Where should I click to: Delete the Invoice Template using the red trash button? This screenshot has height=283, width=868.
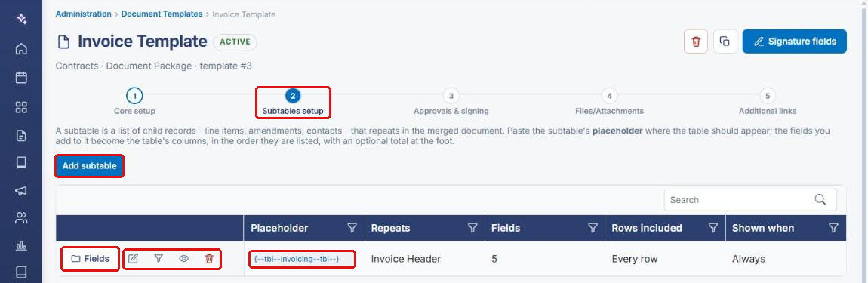(696, 42)
